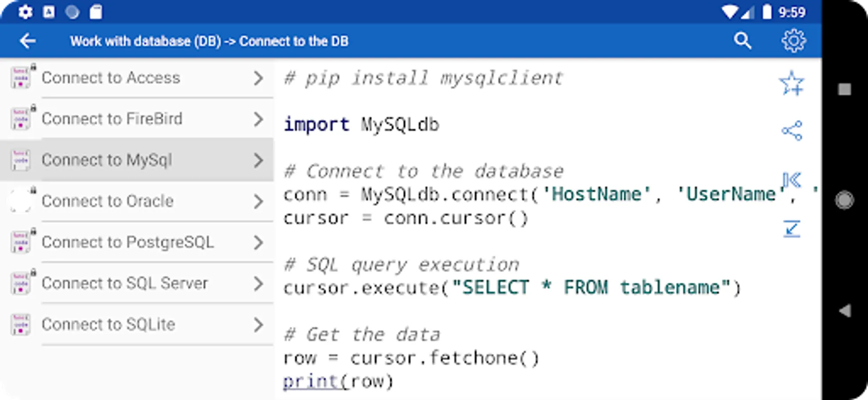This screenshot has width=868, height=400.
Task: Expand the Connect to FireBird chevron
Action: (258, 119)
